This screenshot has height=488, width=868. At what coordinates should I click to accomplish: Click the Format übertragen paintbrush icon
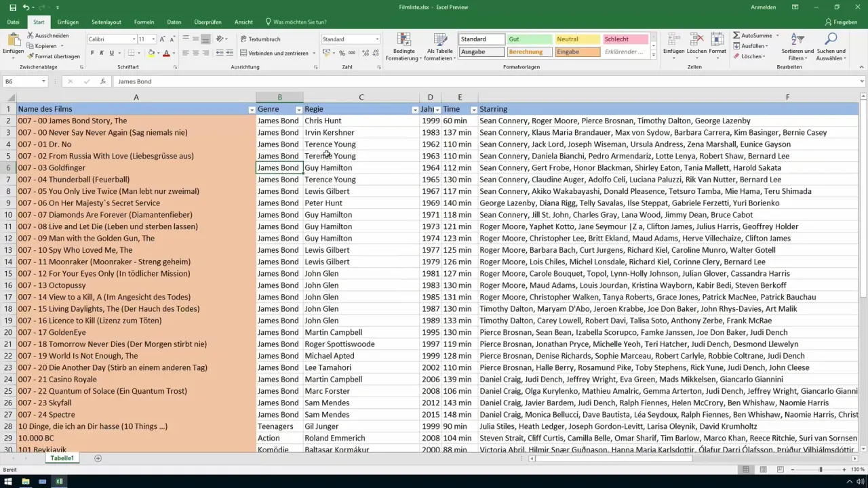point(31,56)
